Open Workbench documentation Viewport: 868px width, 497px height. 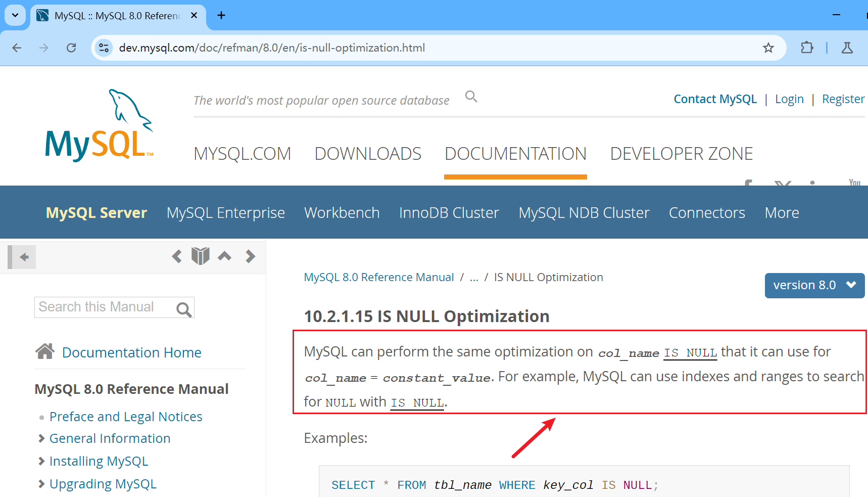(x=342, y=213)
